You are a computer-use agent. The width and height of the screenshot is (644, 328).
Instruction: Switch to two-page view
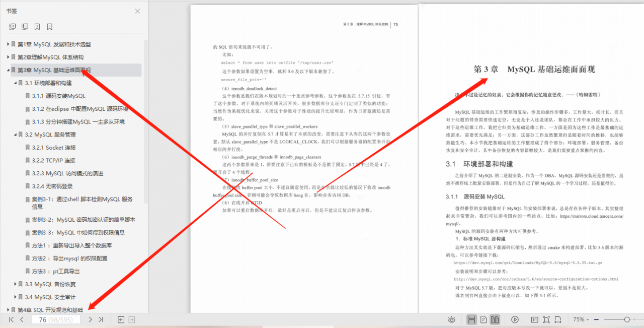495,319
